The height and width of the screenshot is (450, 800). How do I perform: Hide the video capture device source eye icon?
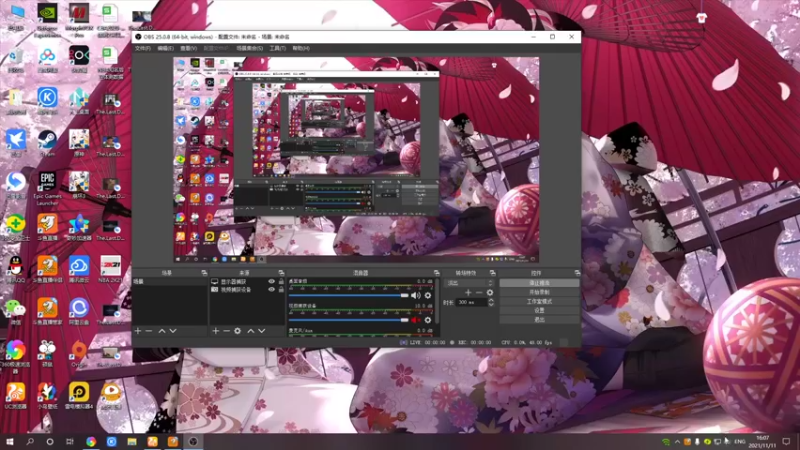tap(271, 289)
